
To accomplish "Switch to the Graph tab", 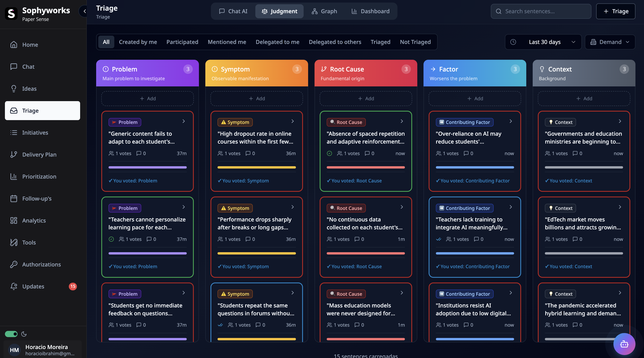I will (x=324, y=11).
